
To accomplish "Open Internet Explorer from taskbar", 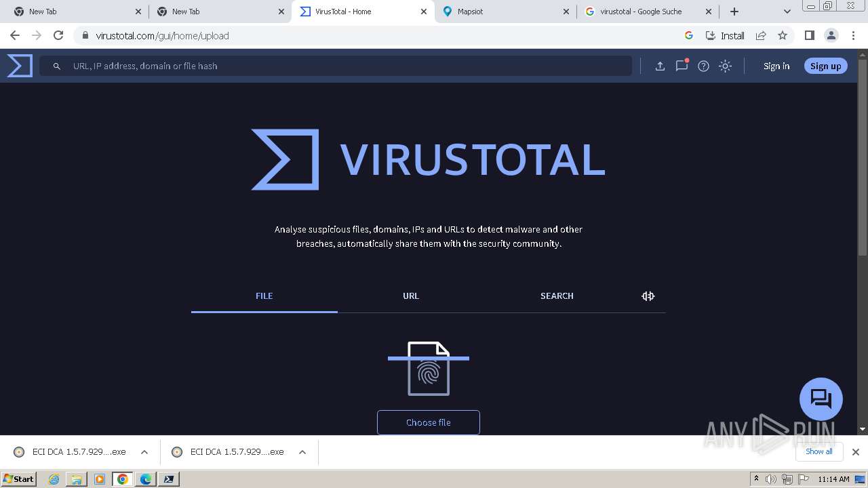I will tap(54, 479).
